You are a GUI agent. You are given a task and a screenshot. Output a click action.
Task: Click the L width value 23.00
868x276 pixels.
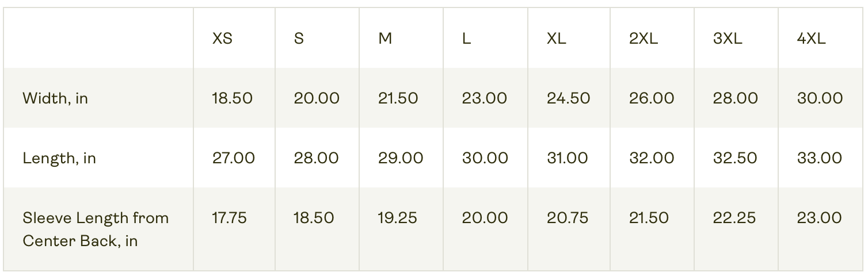[485, 98]
